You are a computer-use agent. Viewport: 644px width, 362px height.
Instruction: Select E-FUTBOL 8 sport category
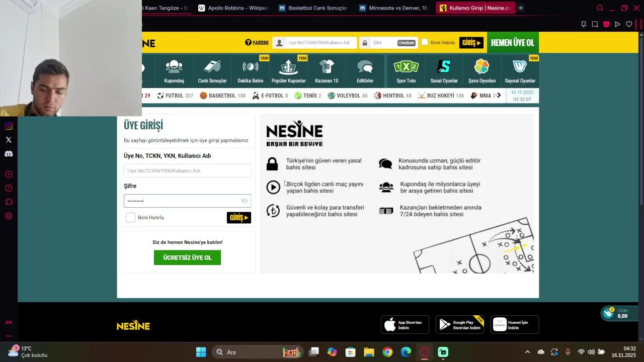tap(270, 96)
